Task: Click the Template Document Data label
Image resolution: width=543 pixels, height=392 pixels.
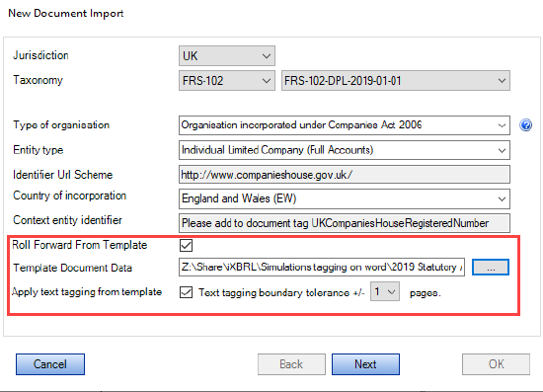Action: (72, 268)
